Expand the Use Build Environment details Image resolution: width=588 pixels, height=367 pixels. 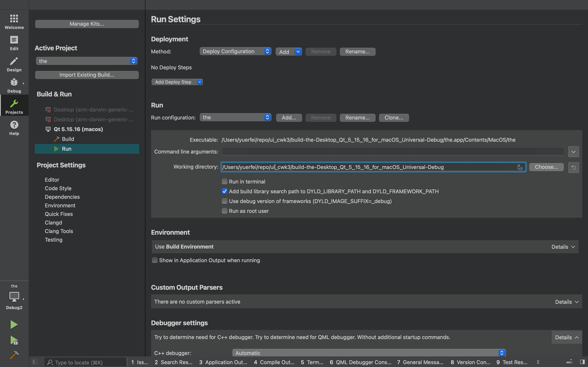(x=563, y=247)
